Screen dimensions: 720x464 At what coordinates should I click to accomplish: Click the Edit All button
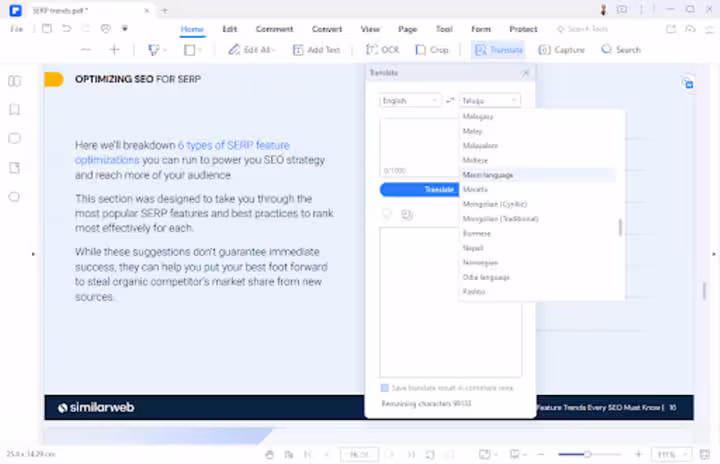click(x=252, y=50)
